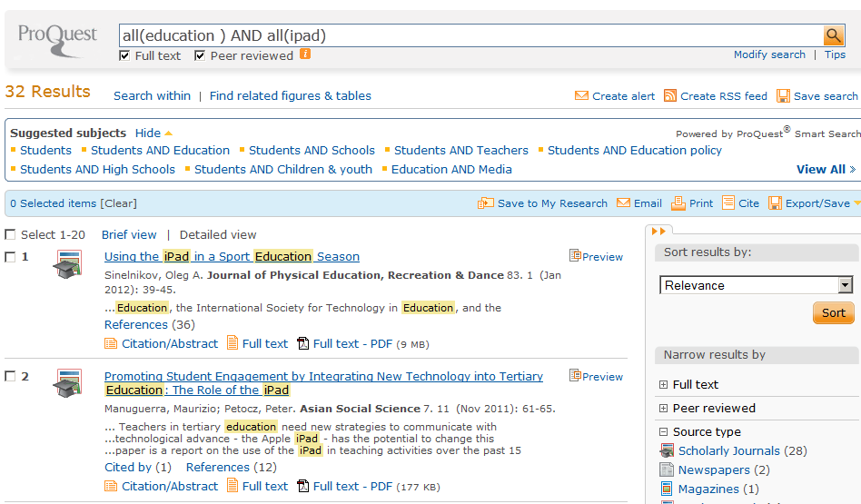Viewport: 861px width, 504px height.
Task: Click Modify search link
Action: pyautogui.click(x=769, y=54)
